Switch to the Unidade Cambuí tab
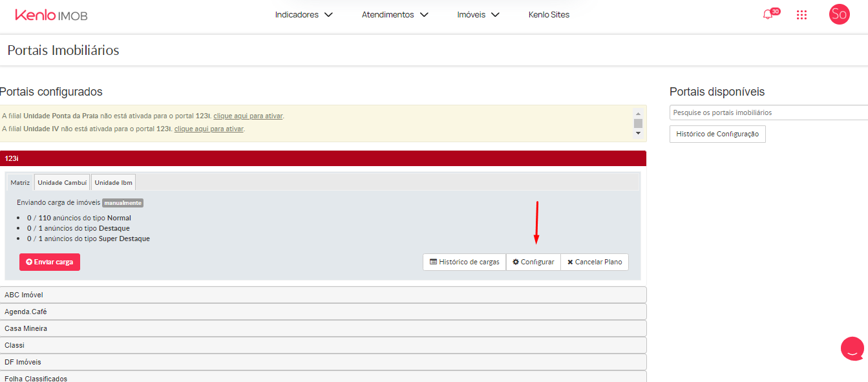 (x=62, y=182)
